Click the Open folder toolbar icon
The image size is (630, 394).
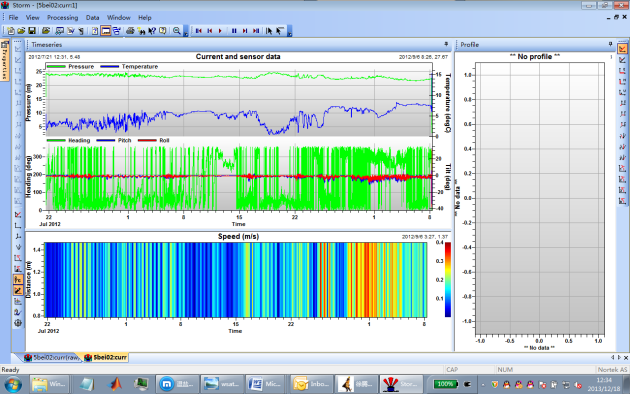click(x=21, y=31)
